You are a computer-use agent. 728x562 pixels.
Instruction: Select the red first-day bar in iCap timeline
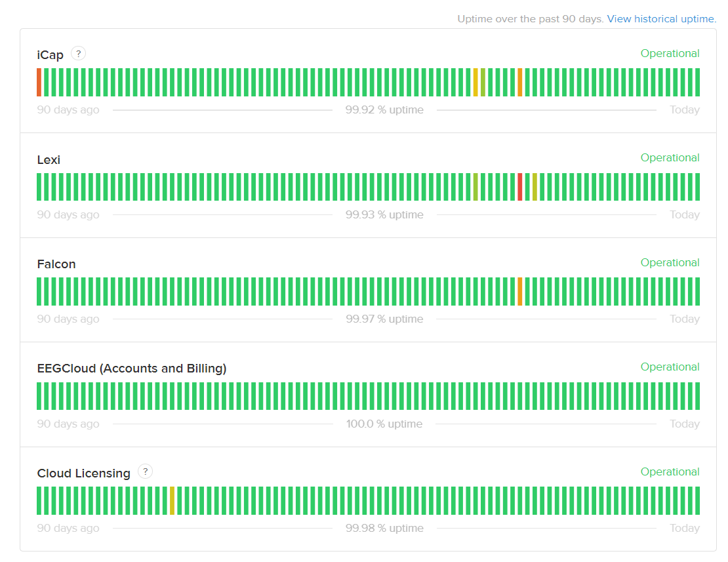39,82
